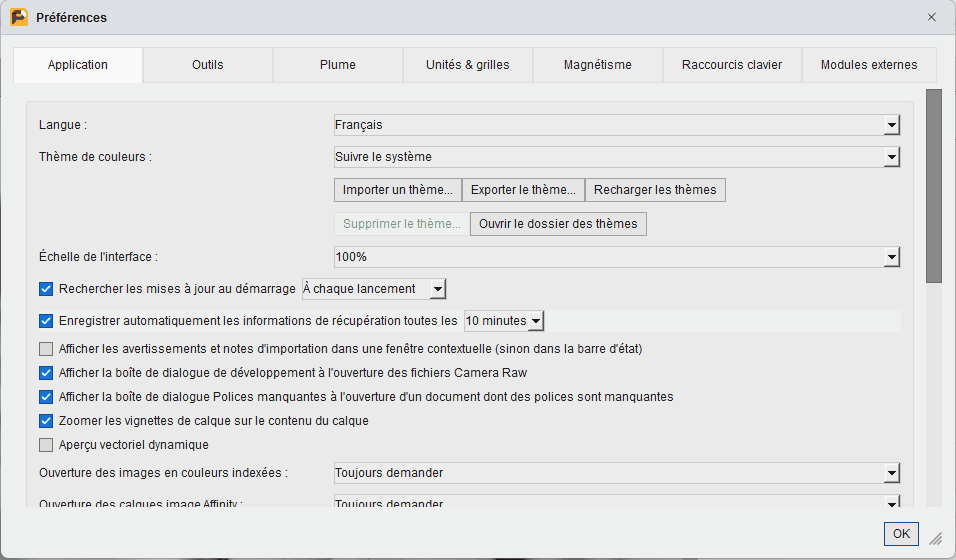The width and height of the screenshot is (956, 560).
Task: Click Ouverture des images en couleurs indexées label
Action: coord(163,473)
